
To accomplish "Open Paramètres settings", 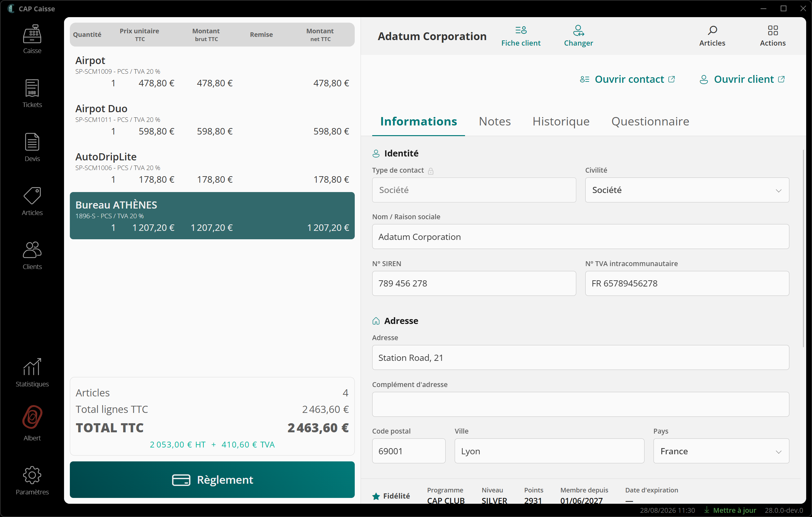I will point(32,480).
